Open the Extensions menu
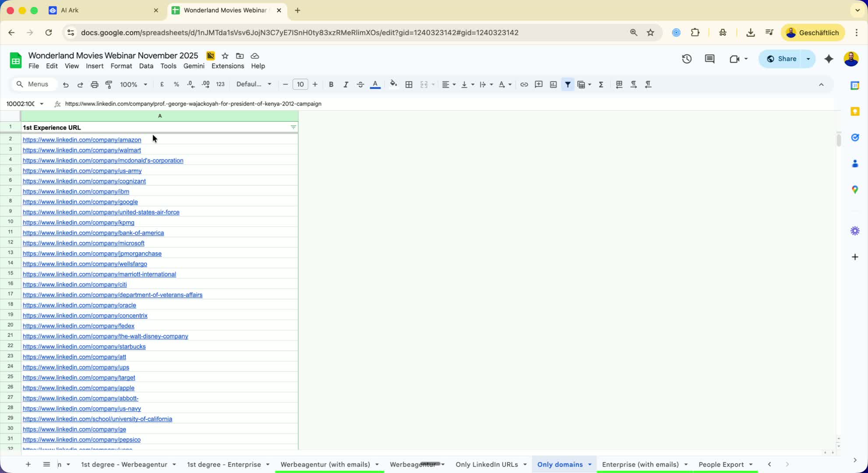 [227, 66]
